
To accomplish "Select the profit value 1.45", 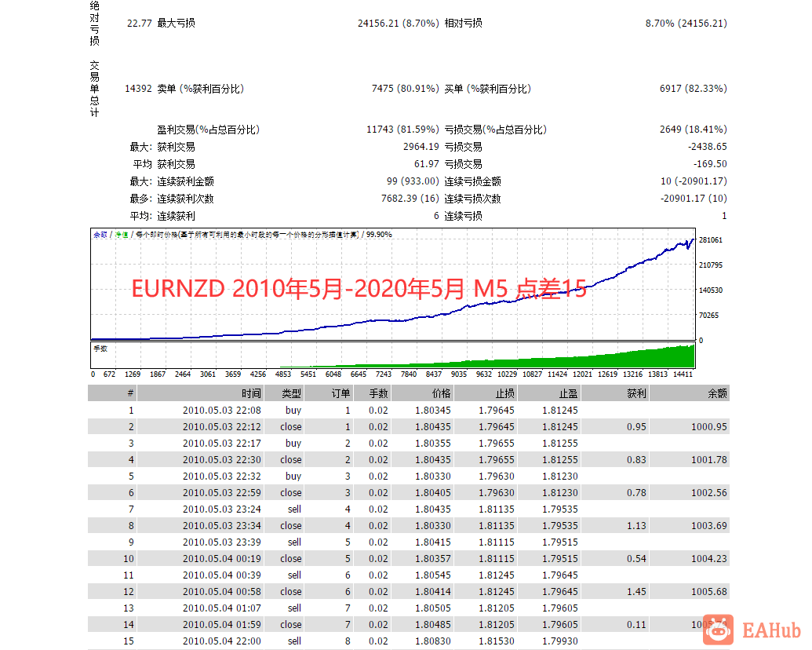I will pyautogui.click(x=636, y=591).
